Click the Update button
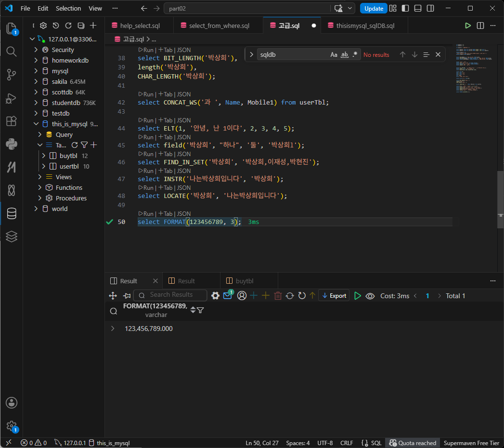The width and height of the screenshot is (504, 448). click(x=373, y=8)
